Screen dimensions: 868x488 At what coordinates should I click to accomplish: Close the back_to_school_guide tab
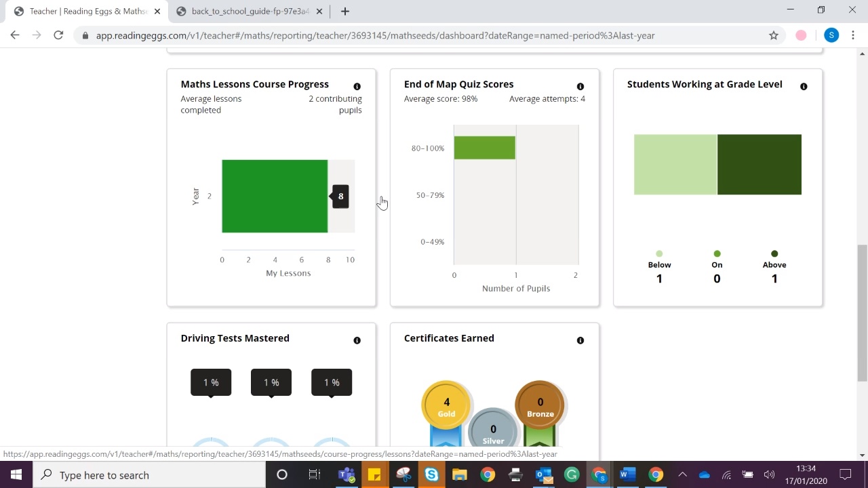(x=321, y=12)
